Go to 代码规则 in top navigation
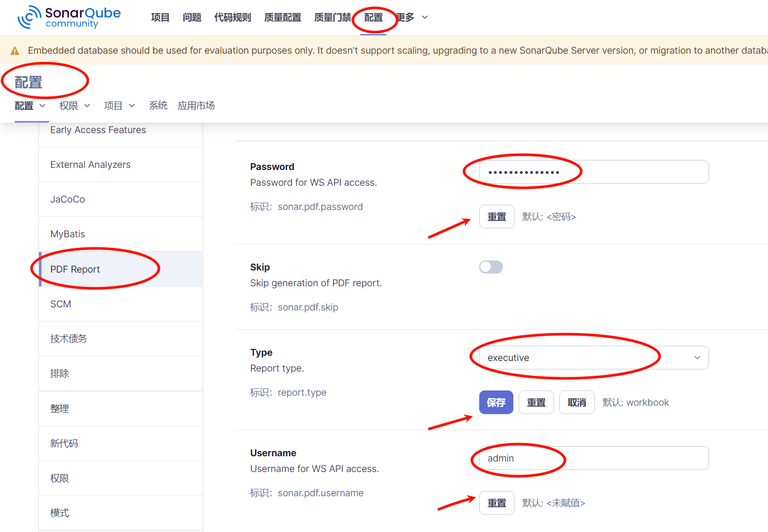This screenshot has height=532, width=768. pyautogui.click(x=233, y=17)
